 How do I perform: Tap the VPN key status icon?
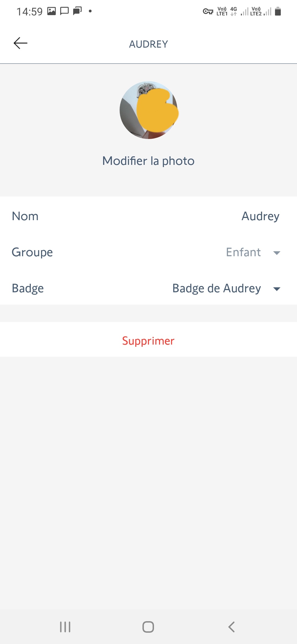[208, 12]
